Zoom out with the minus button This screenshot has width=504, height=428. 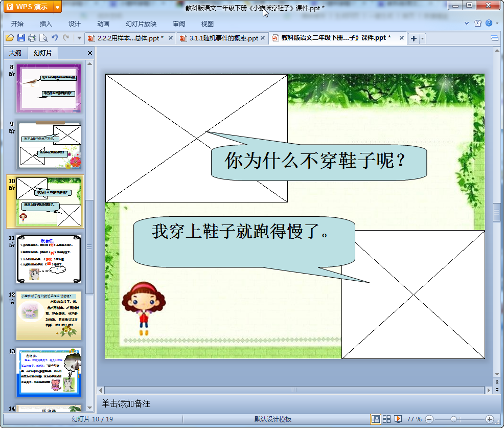[429, 419]
